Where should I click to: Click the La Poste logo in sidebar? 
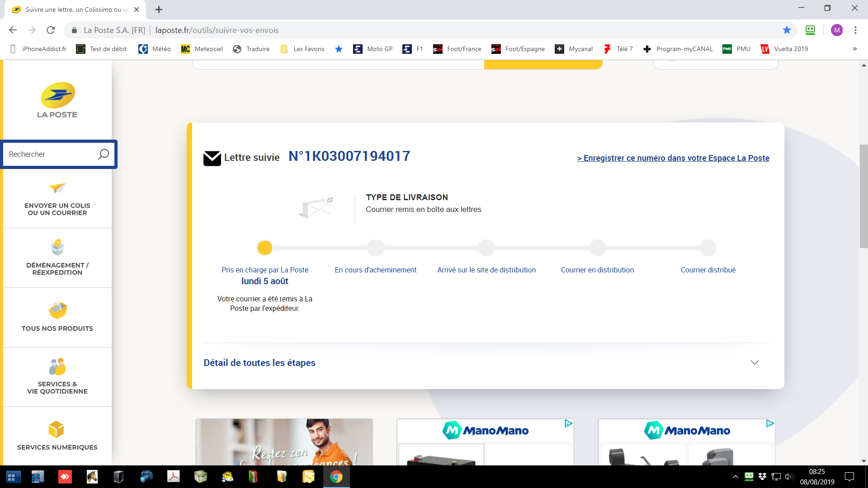[x=57, y=100]
